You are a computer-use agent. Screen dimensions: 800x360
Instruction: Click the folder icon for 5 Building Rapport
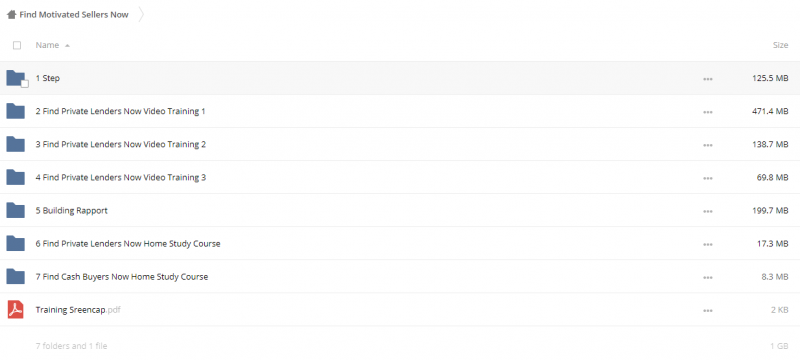point(15,211)
